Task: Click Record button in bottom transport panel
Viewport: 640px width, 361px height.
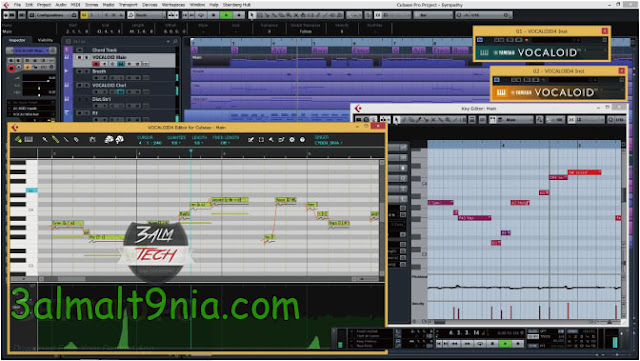Action: click(x=518, y=343)
